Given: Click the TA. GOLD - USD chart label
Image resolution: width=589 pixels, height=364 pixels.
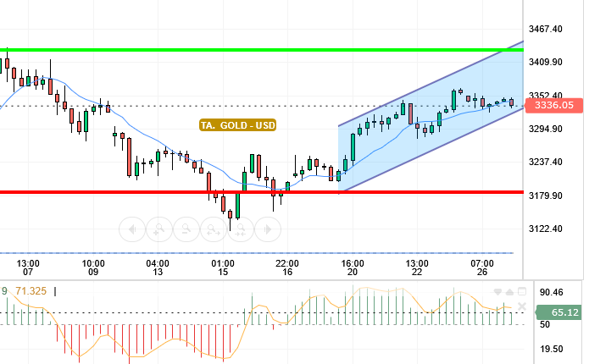Looking at the screenshot, I should [x=238, y=125].
